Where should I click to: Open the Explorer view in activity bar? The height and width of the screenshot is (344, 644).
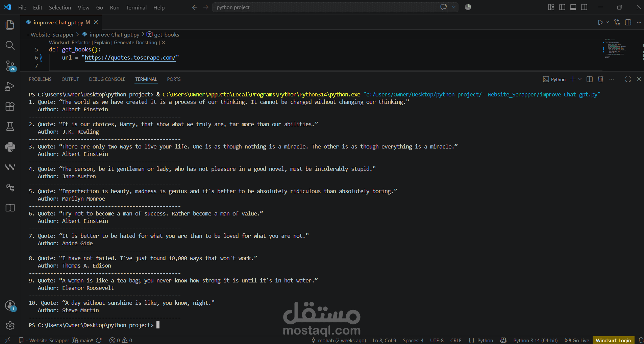click(x=10, y=25)
